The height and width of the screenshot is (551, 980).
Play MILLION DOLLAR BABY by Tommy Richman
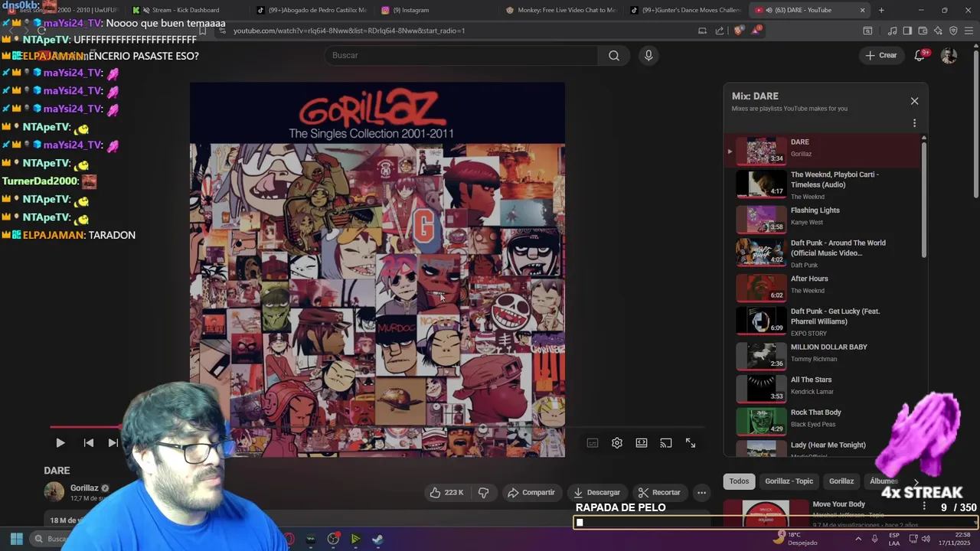821,355
